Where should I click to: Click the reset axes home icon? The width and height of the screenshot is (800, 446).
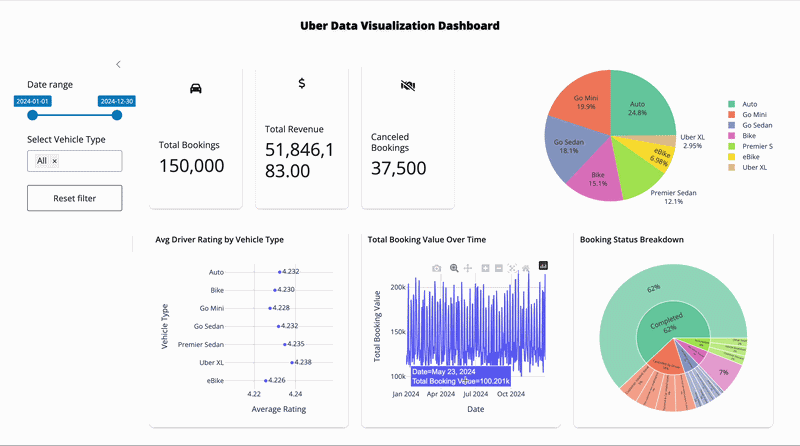click(526, 268)
